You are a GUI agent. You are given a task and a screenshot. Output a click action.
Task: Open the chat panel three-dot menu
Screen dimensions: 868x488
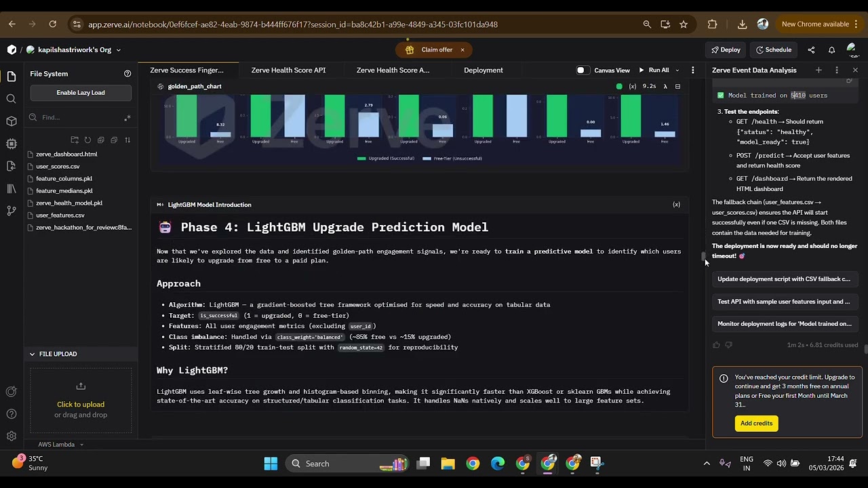pos(837,70)
